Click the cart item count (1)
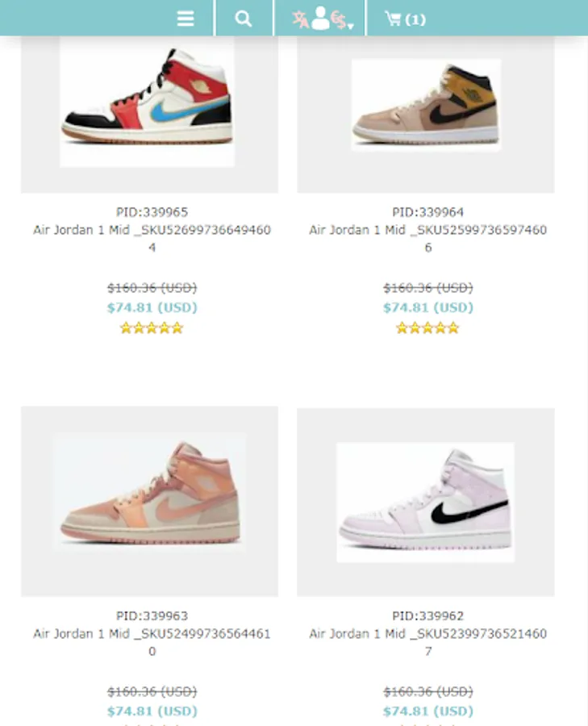 click(x=415, y=20)
